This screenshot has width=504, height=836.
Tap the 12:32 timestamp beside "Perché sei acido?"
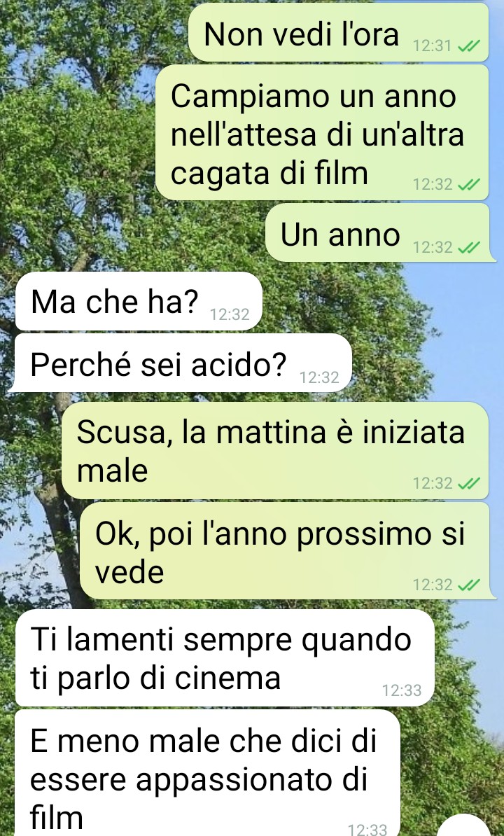coord(319,377)
